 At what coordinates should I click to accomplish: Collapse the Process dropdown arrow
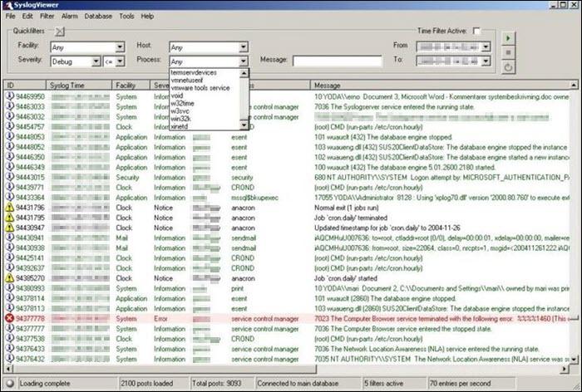(x=243, y=61)
